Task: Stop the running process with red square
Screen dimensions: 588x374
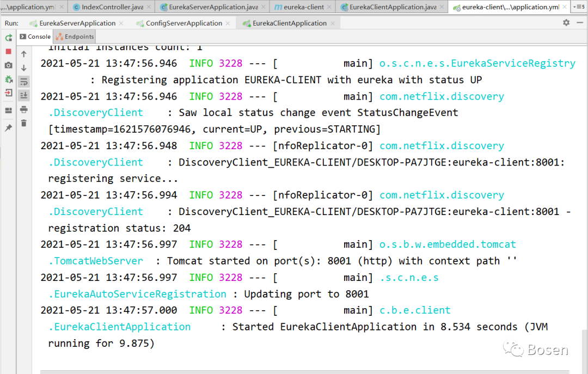Action: click(x=9, y=51)
